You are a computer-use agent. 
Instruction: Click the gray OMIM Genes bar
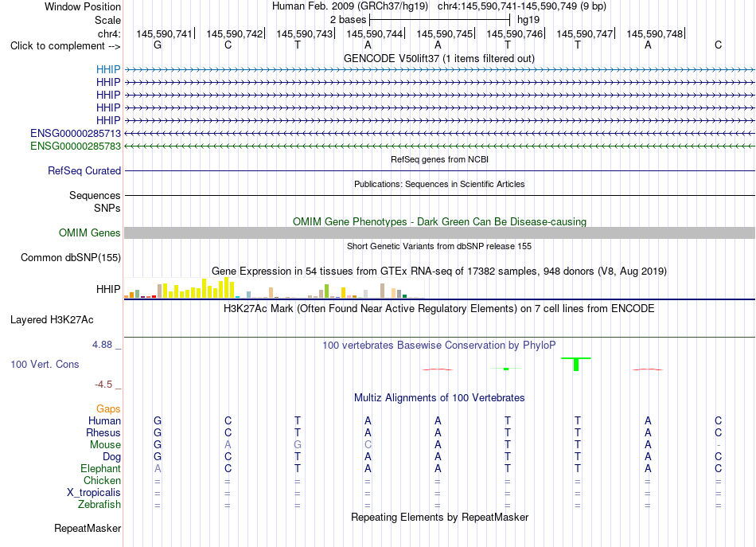pos(439,233)
